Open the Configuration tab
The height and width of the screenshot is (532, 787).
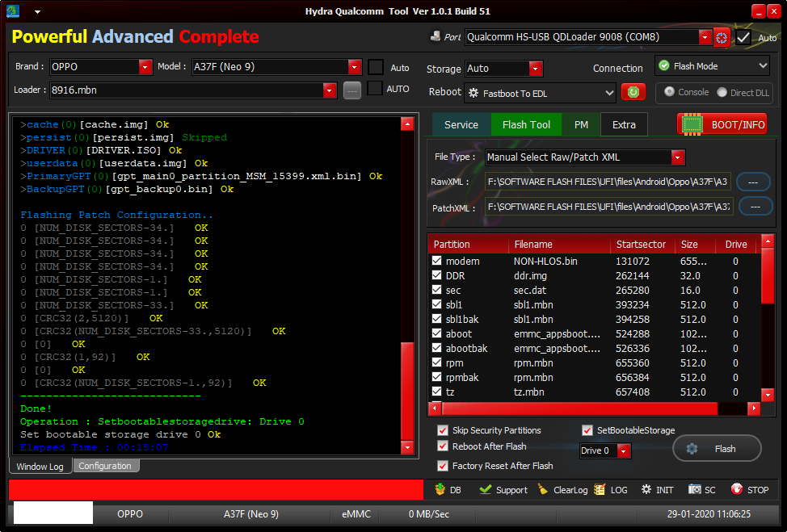[x=105, y=466]
